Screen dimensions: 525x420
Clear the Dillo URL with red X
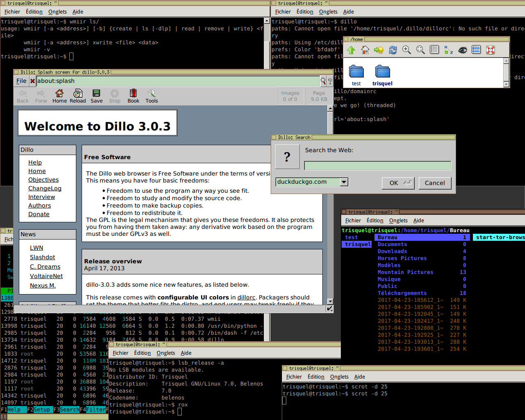coord(32,81)
